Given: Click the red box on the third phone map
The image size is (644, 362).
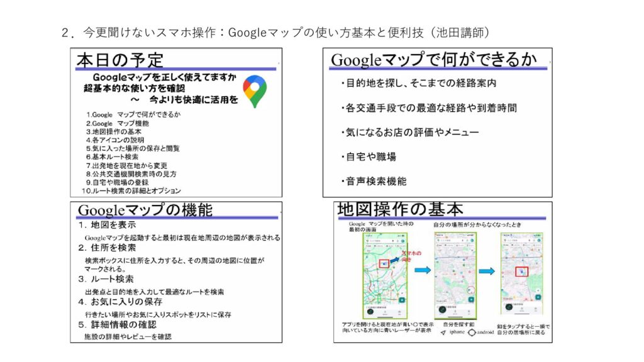Looking at the screenshot, I should (x=522, y=271).
